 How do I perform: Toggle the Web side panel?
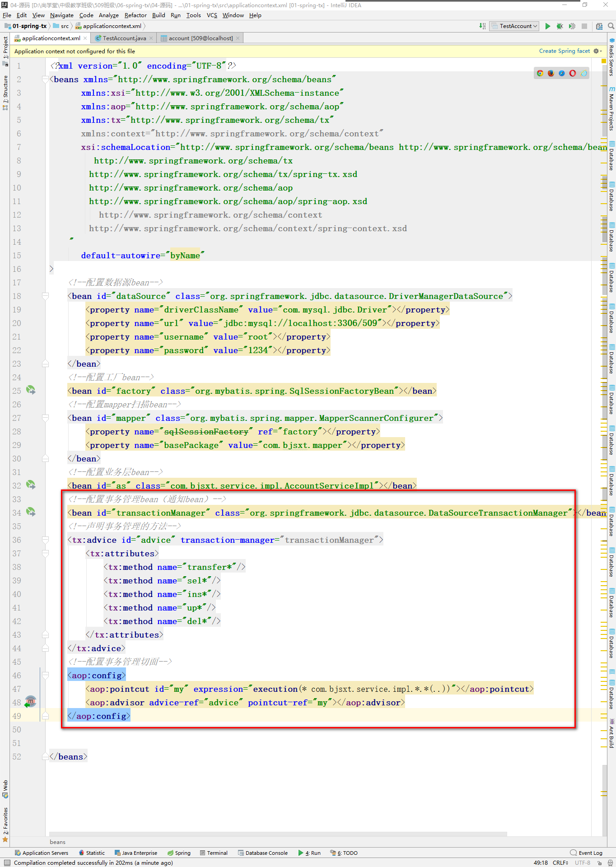pos(5,789)
